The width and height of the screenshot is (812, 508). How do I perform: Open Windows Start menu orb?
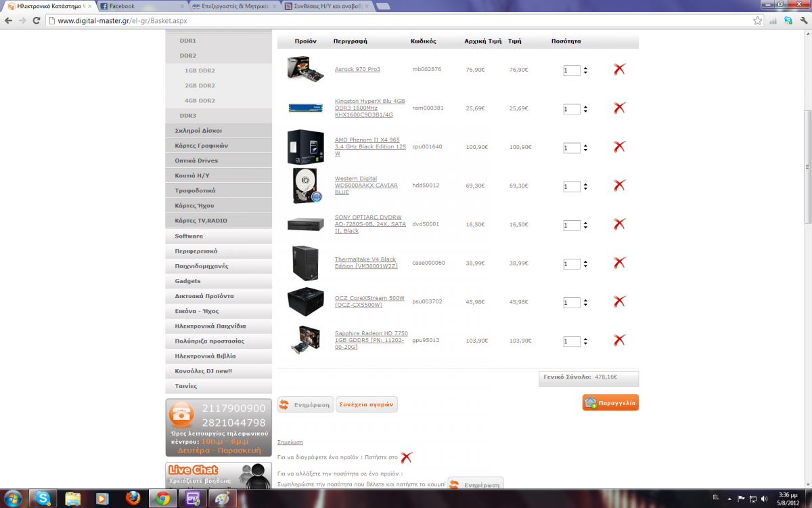(x=14, y=498)
